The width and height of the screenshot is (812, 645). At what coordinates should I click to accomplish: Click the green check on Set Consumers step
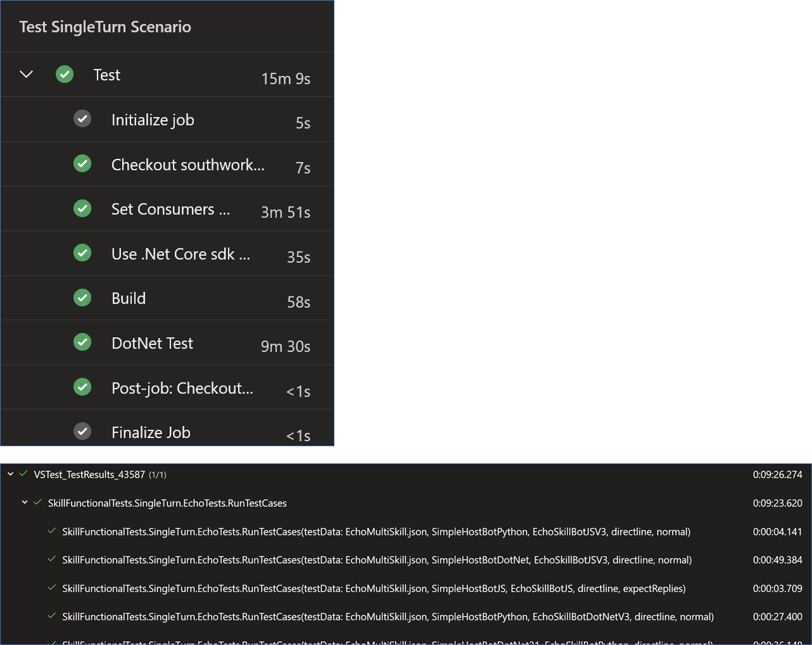click(x=82, y=208)
